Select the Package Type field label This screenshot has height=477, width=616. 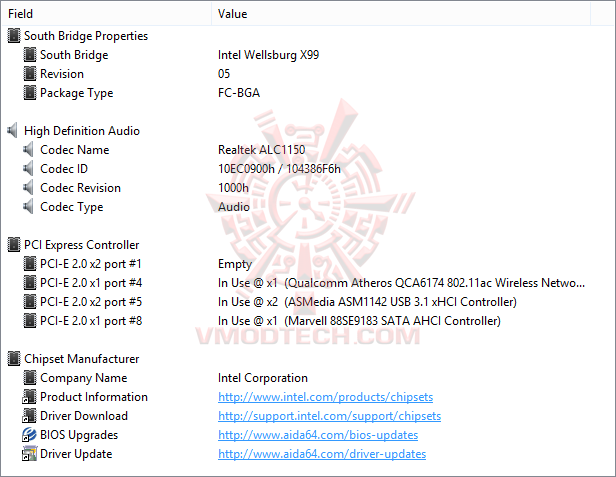tap(77, 93)
